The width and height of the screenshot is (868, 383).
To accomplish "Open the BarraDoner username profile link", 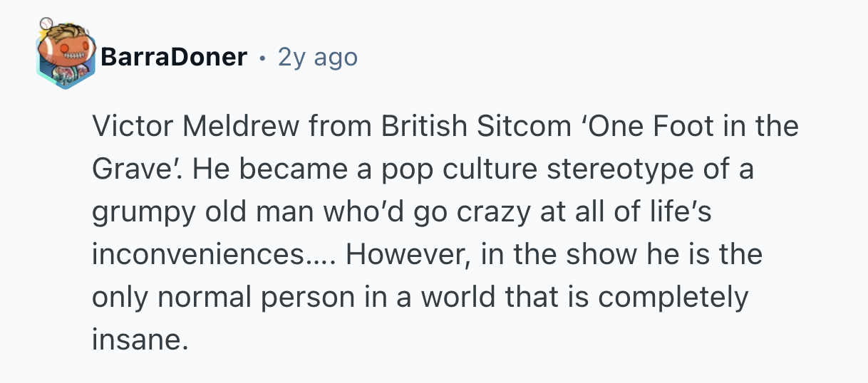I will tap(174, 57).
